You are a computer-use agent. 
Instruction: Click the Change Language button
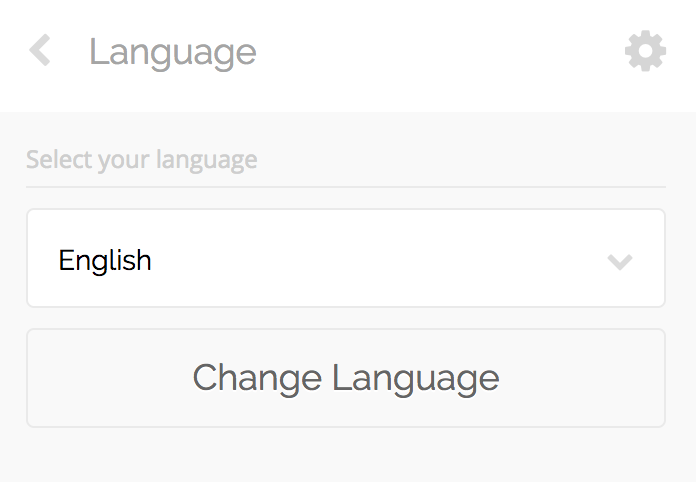pos(346,378)
